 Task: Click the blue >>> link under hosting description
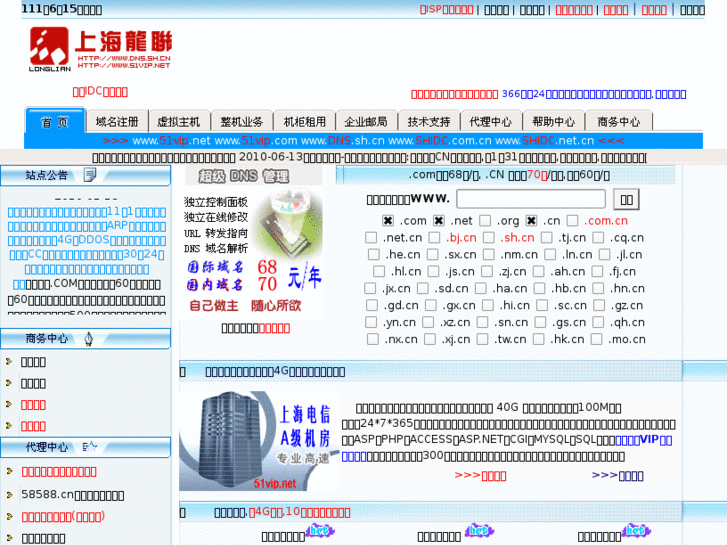click(x=618, y=475)
